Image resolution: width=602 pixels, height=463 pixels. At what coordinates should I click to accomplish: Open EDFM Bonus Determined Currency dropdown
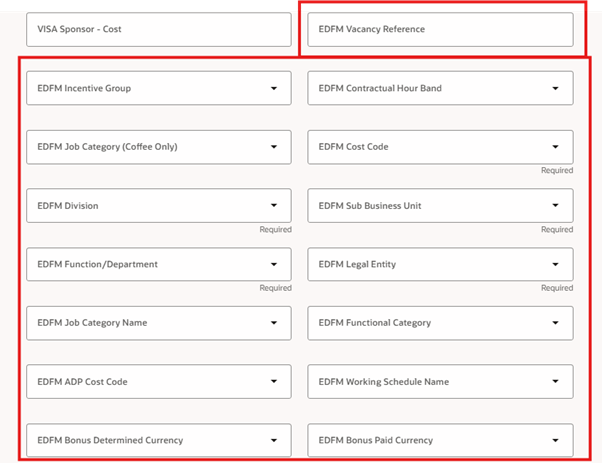point(158,440)
